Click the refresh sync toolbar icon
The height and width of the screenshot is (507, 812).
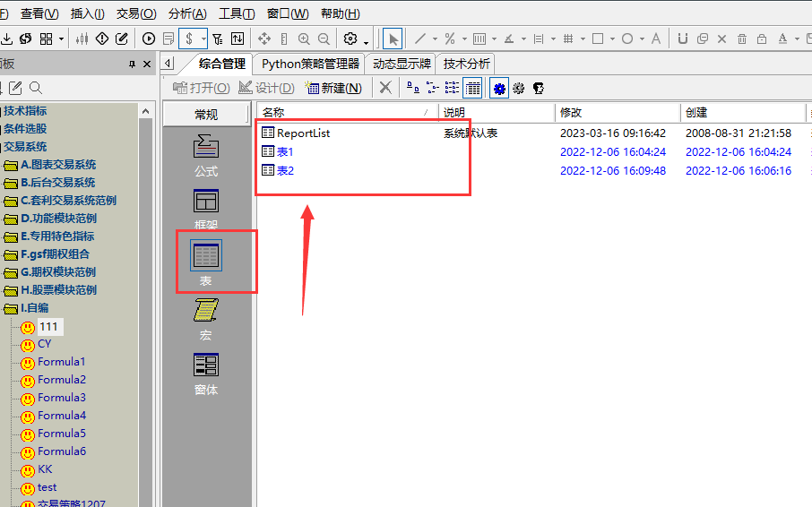pos(25,39)
